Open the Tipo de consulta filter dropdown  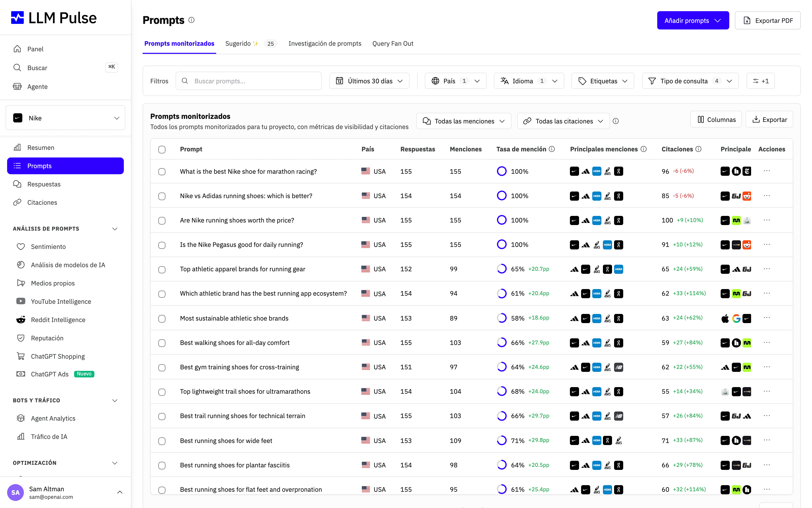[x=690, y=81]
